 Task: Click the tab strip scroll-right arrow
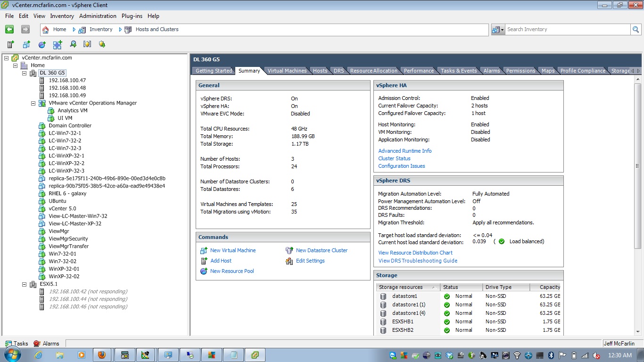click(638, 71)
